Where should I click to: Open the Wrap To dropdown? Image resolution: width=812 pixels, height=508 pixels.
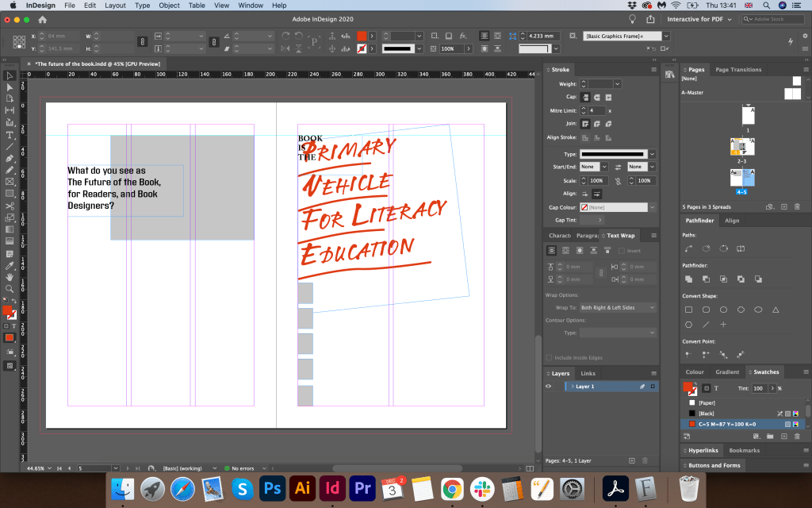pos(618,307)
